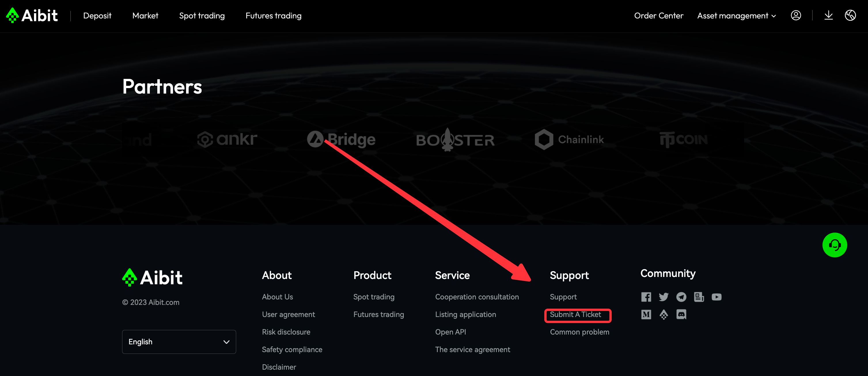This screenshot has height=376, width=868.
Task: Open the Twitter bird icon
Action: tap(664, 297)
